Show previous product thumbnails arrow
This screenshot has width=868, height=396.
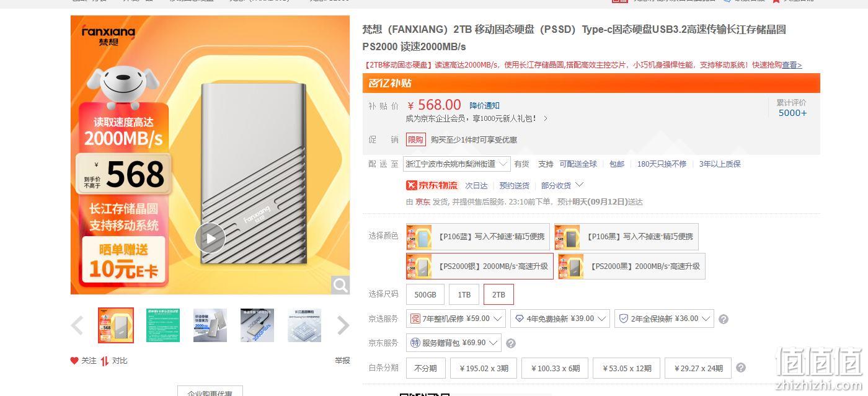pos(77,325)
